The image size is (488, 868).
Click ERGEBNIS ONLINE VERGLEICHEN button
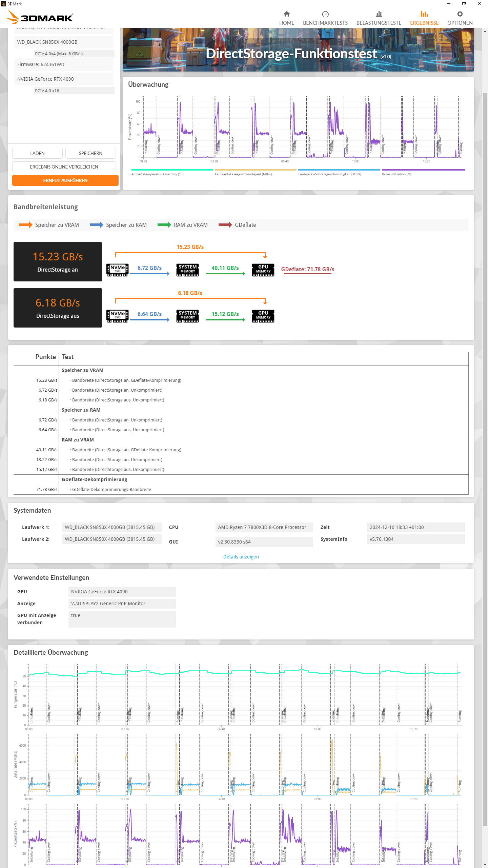pos(64,167)
